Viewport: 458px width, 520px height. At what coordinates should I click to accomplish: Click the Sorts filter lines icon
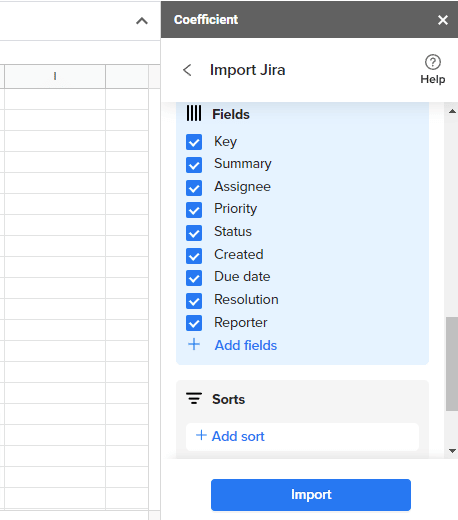pos(194,398)
